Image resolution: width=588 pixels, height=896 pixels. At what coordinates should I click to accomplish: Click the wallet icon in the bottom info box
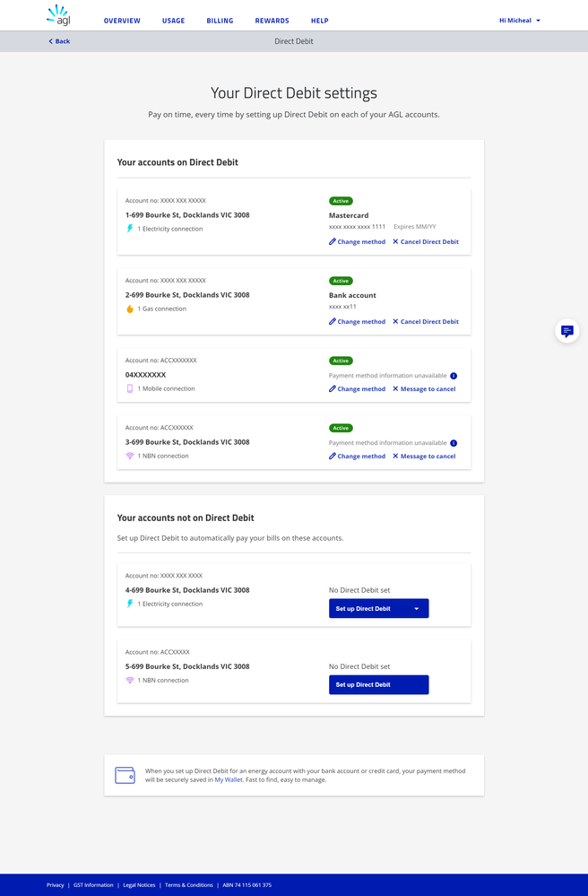tap(125, 774)
